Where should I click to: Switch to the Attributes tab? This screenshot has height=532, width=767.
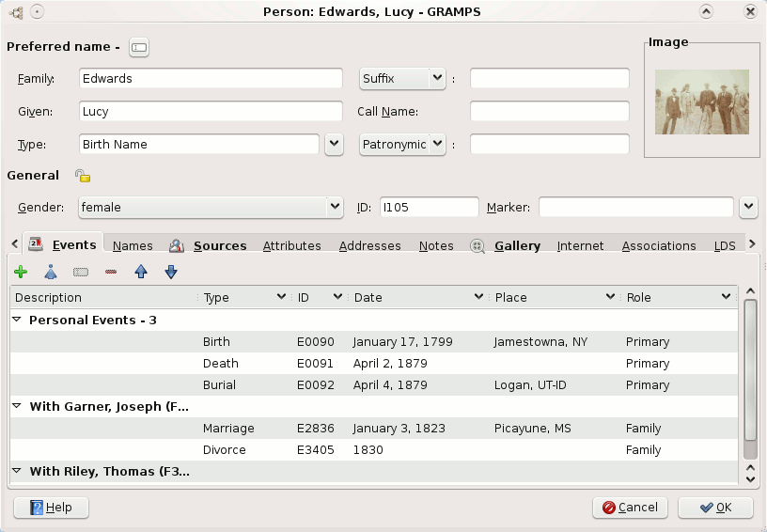[292, 246]
